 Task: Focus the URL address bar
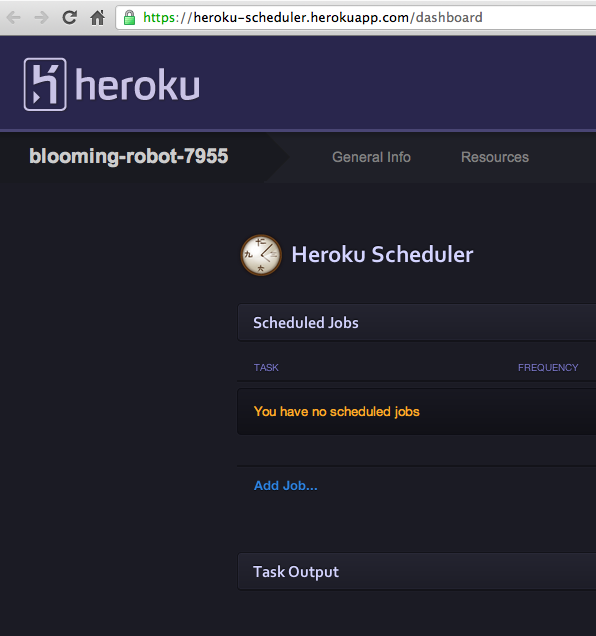click(x=355, y=17)
